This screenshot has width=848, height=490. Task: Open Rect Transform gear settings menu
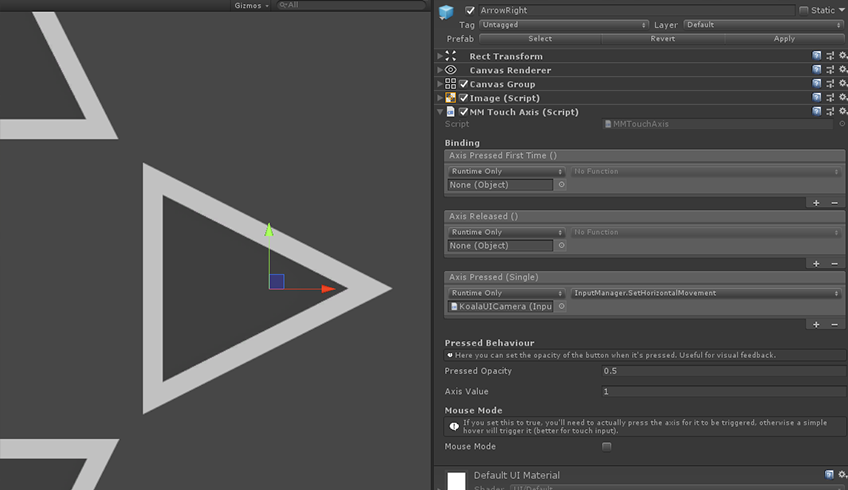(x=843, y=56)
